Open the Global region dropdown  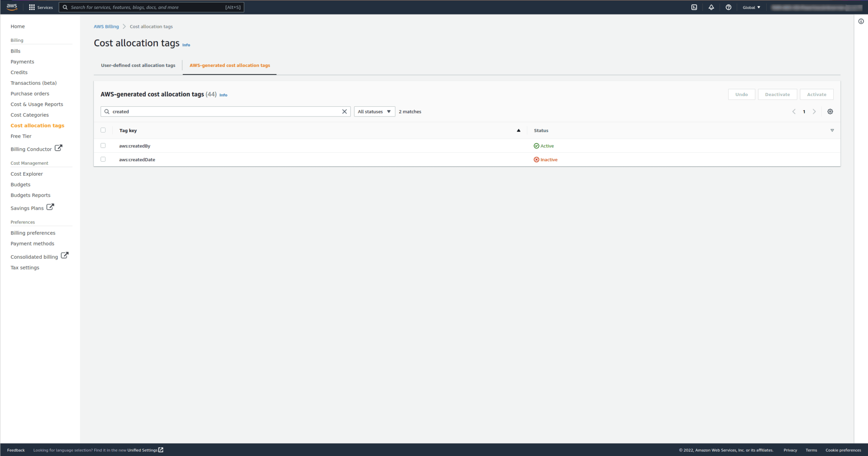pos(751,7)
